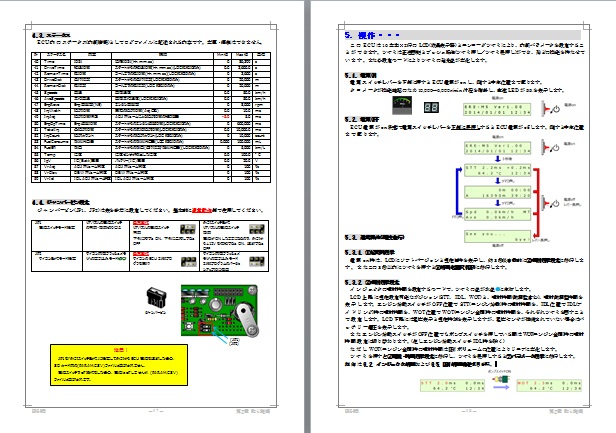
Task: Click the "Time" cell in the status table
Action: 56,62
